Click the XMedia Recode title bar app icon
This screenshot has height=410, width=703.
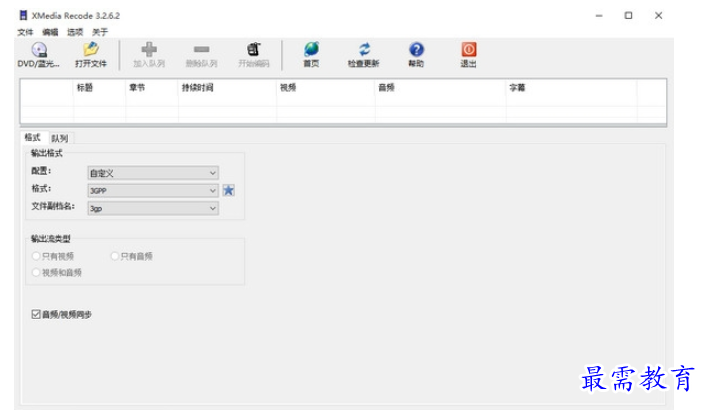click(23, 15)
